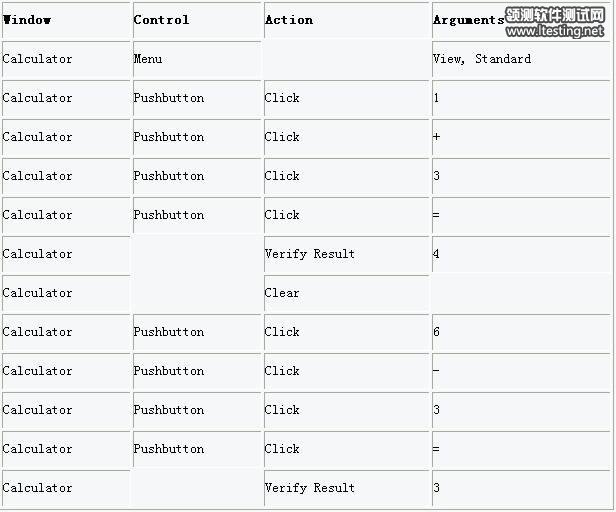Click 'Calculator' in the Menu row

(x=38, y=59)
